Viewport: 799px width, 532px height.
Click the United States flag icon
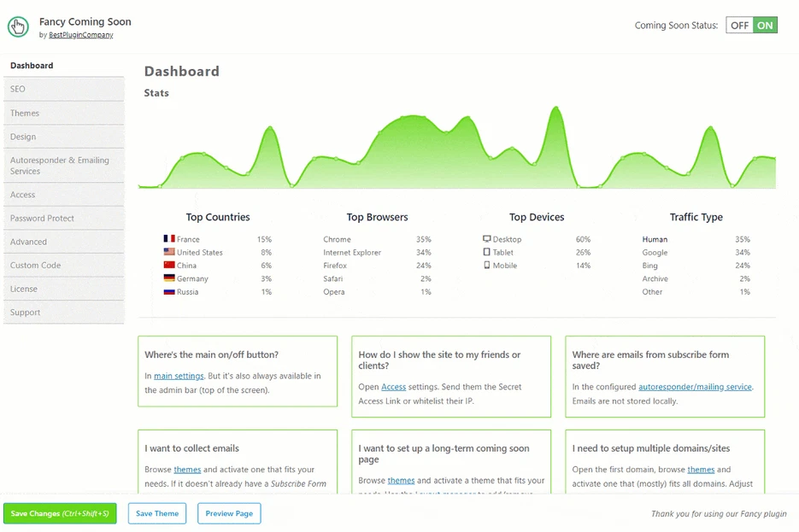[x=169, y=253]
